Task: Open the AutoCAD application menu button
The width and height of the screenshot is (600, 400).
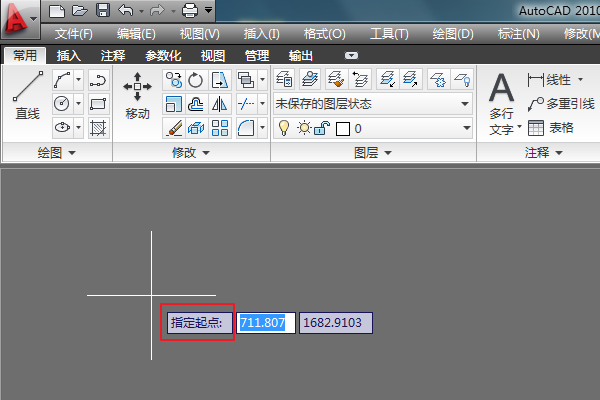Action: tap(20, 18)
